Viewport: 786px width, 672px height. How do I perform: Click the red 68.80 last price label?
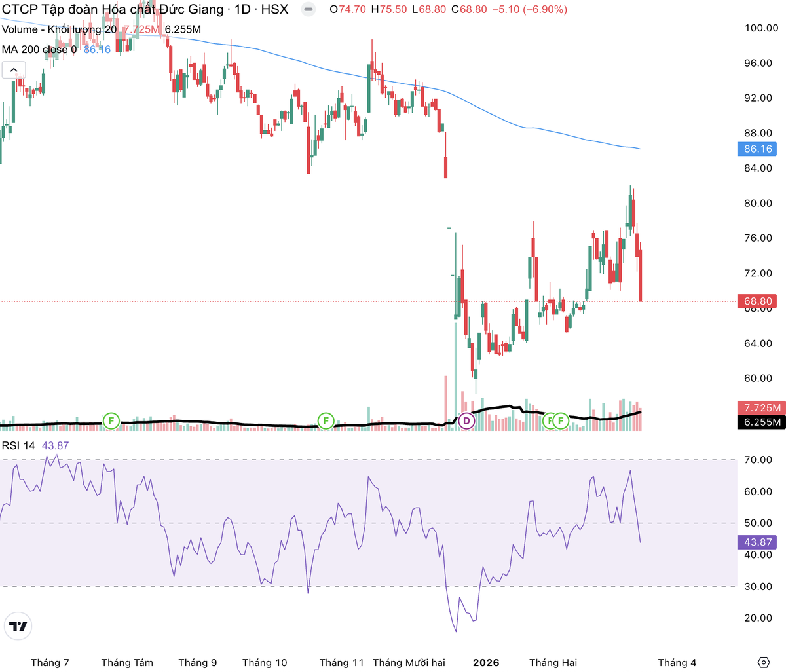[x=758, y=301]
